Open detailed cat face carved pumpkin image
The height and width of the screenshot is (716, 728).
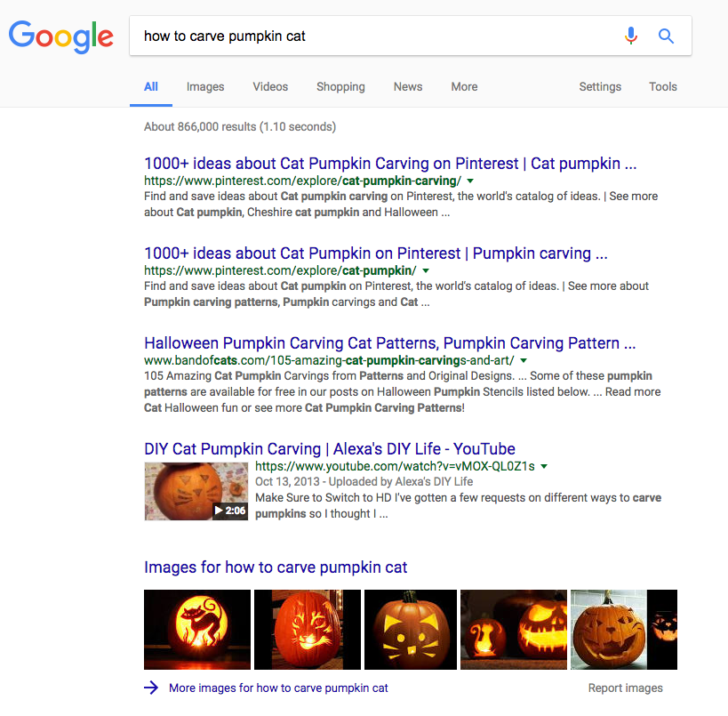pos(308,630)
